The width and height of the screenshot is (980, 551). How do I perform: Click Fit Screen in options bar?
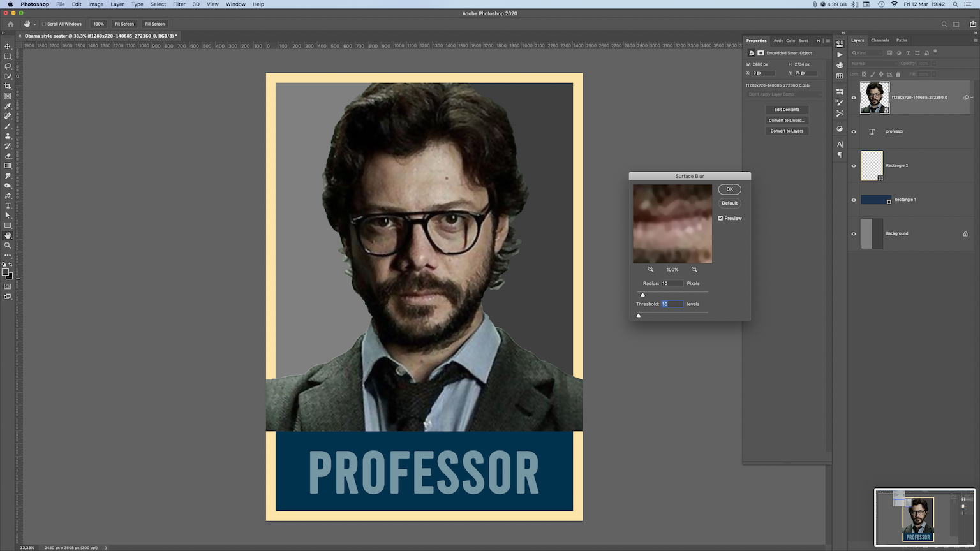pyautogui.click(x=124, y=24)
